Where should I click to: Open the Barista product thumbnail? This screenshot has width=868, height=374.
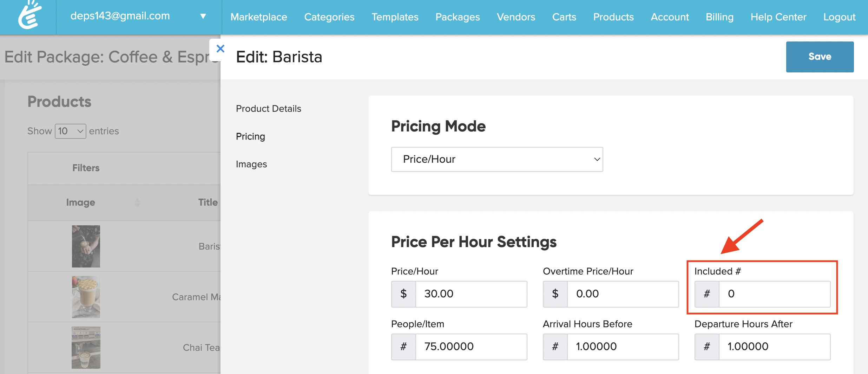point(86,246)
